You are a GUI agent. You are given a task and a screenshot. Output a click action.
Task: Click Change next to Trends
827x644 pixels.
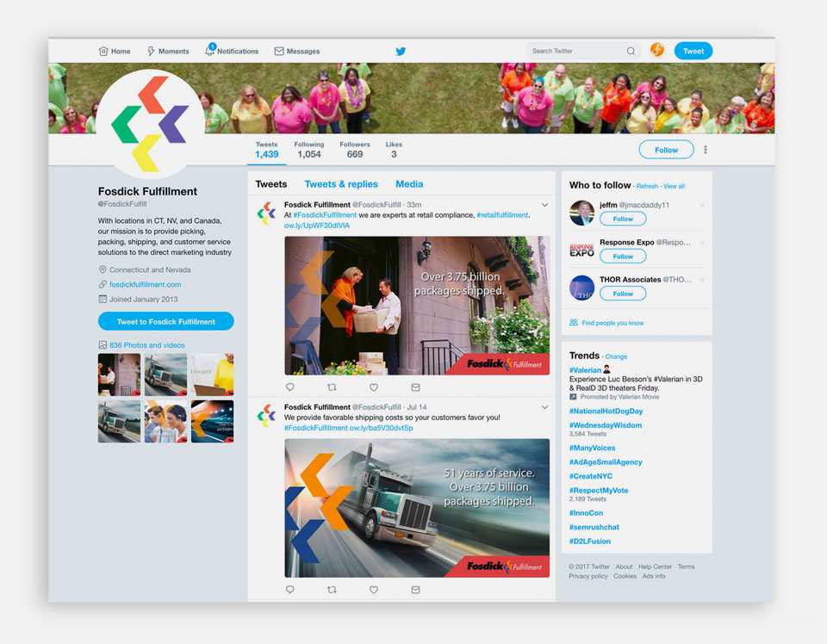pyautogui.click(x=616, y=356)
